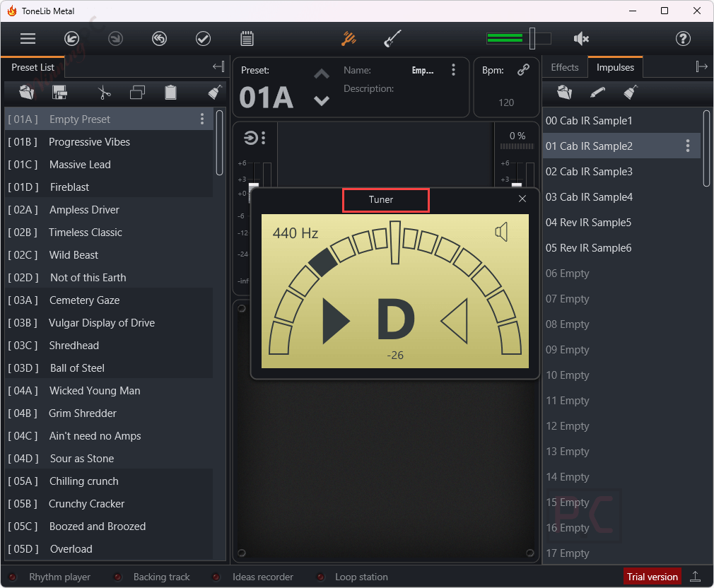714x588 pixels.
Task: Select the Boozed and Broozed preset
Action: coord(109,527)
